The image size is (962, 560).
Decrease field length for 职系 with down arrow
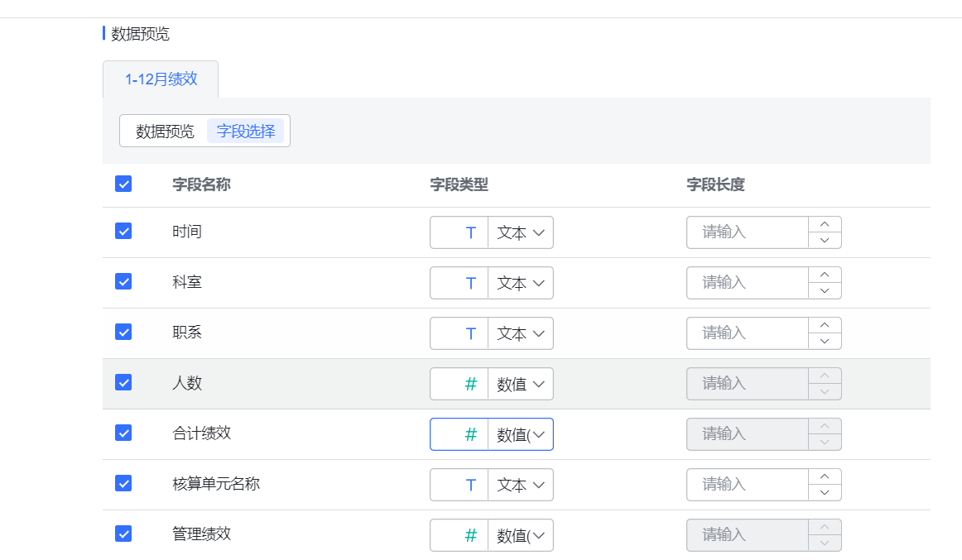[825, 342]
